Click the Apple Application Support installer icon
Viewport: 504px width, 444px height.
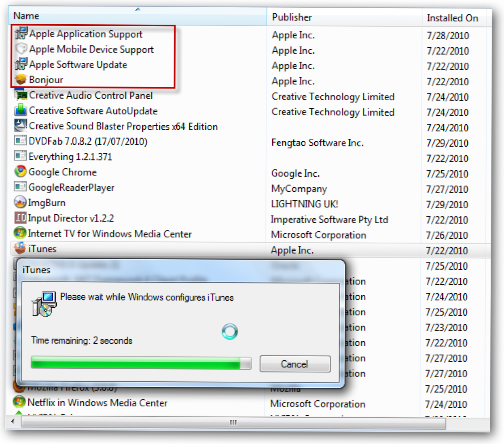[x=21, y=34]
